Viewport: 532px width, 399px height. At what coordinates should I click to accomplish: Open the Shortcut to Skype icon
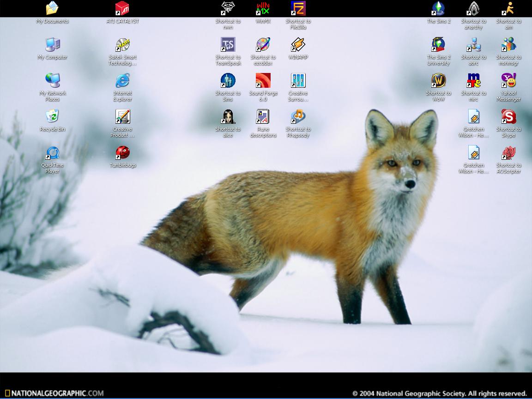[x=508, y=117]
